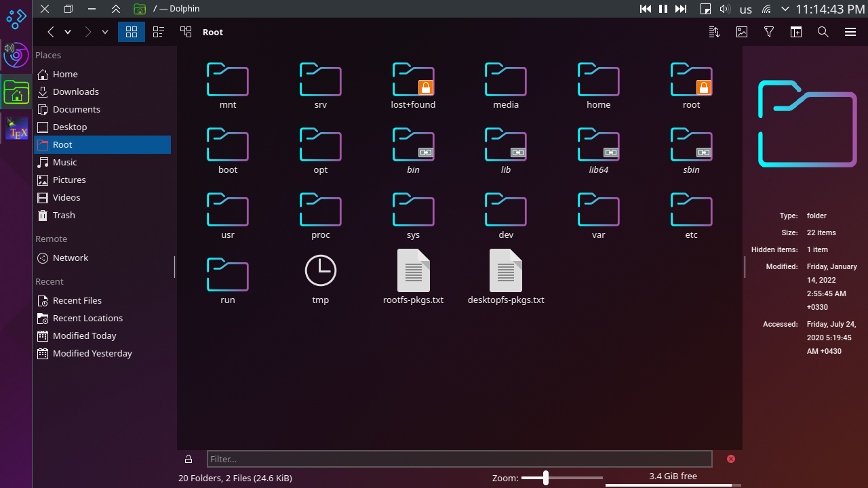Screen dimensions: 868x488
Task: Adjust the Zoom slider handle
Action: [x=545, y=478]
